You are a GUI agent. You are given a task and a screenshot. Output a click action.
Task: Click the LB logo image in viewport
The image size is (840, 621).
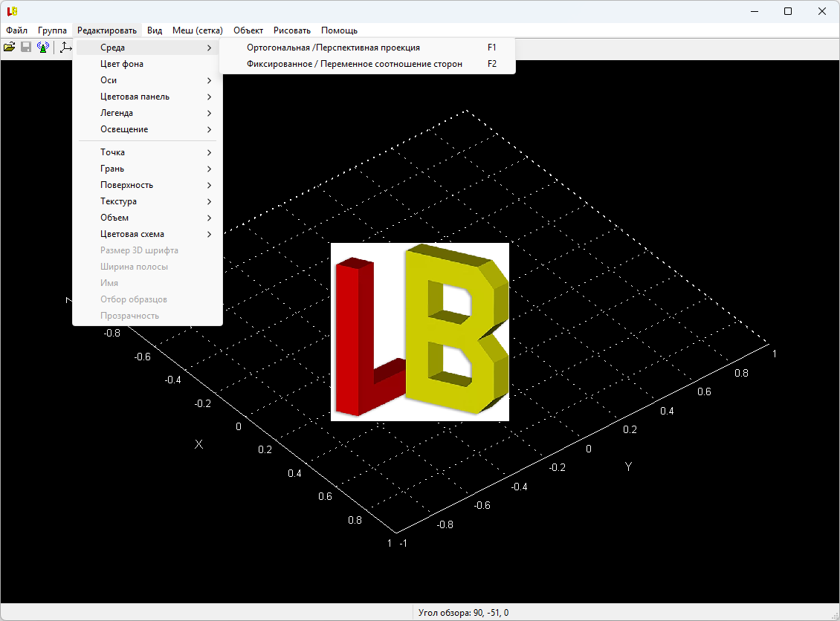pos(419,332)
